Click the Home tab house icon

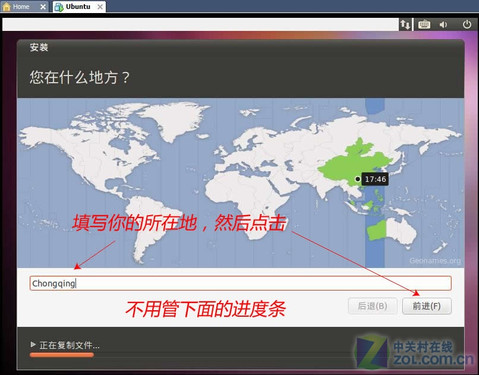(6, 7)
